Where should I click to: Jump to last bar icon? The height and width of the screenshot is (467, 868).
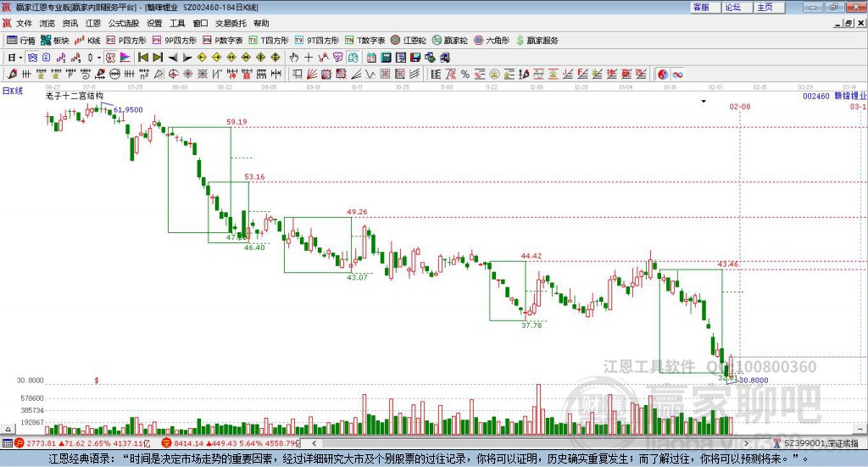point(158,58)
